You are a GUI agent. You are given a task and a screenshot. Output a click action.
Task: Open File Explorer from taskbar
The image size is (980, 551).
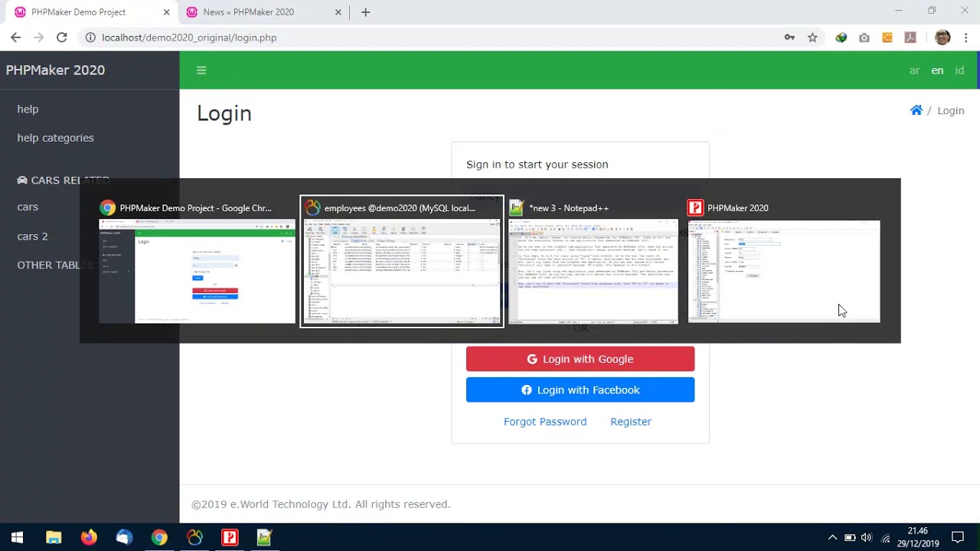coord(54,537)
